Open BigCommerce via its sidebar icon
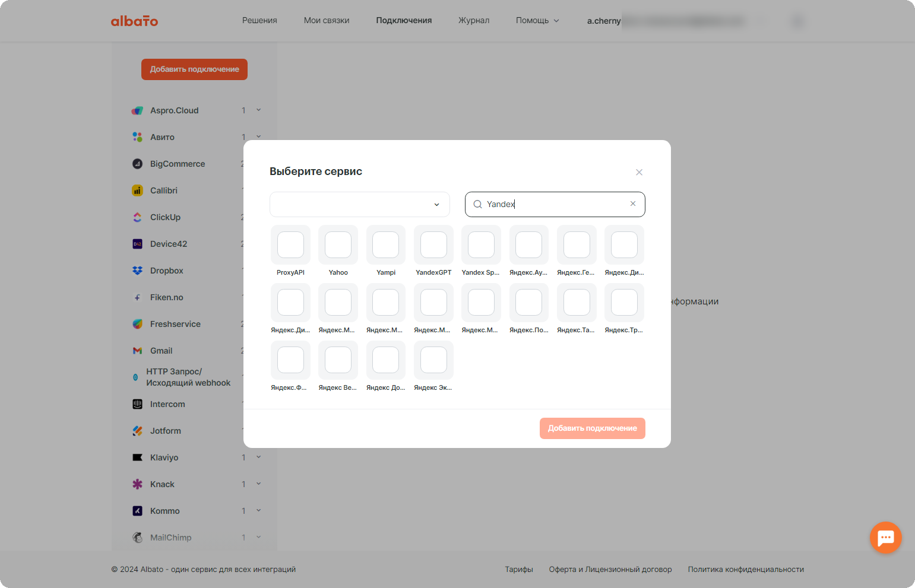The width and height of the screenshot is (915, 588). pyautogui.click(x=137, y=164)
